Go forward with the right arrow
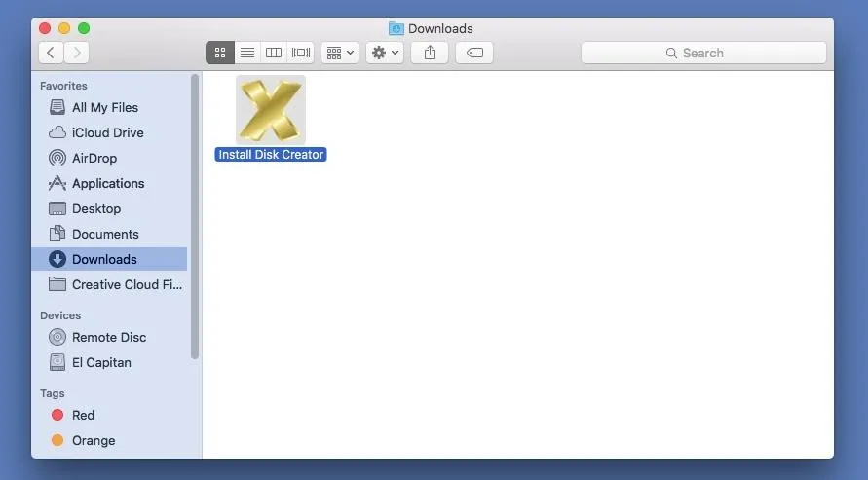 coord(76,53)
